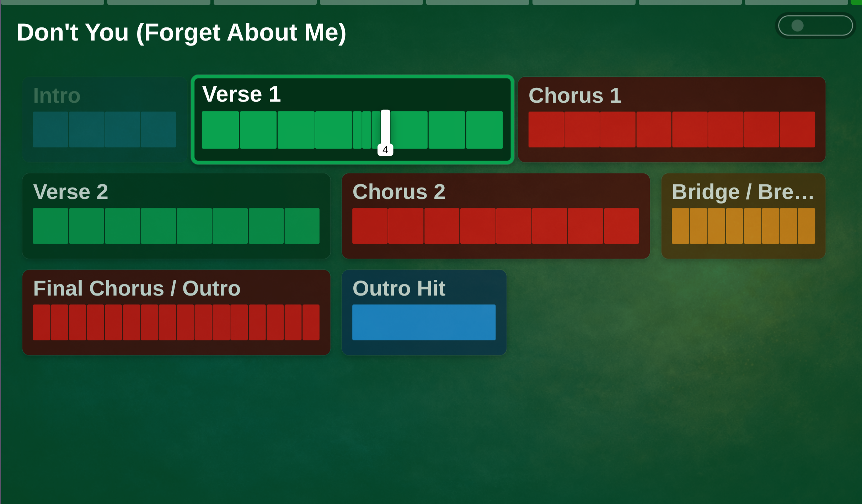
Task: Select the Final Chorus / Outro heading
Action: (x=137, y=288)
